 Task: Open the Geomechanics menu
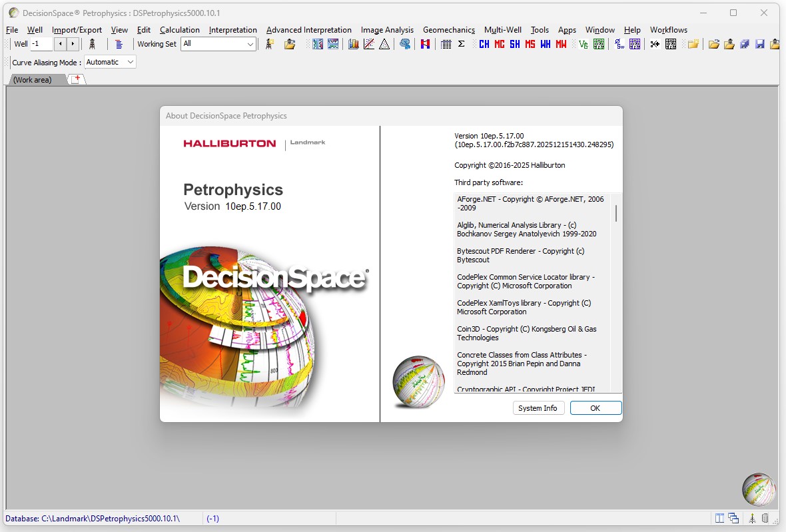coord(448,30)
